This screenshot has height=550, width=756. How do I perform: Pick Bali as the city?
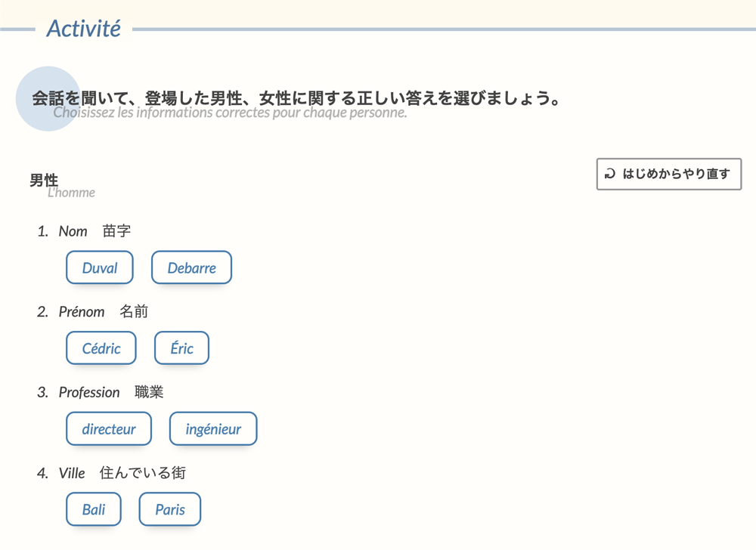94,509
